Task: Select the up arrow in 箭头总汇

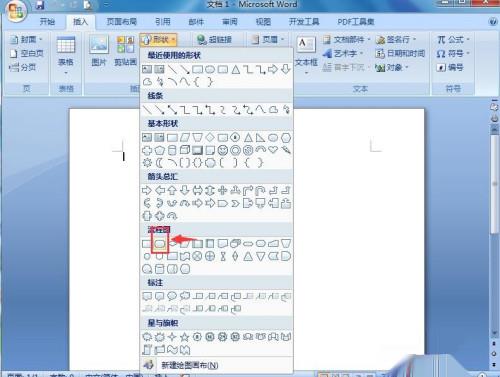Action: pyautogui.click(x=172, y=191)
